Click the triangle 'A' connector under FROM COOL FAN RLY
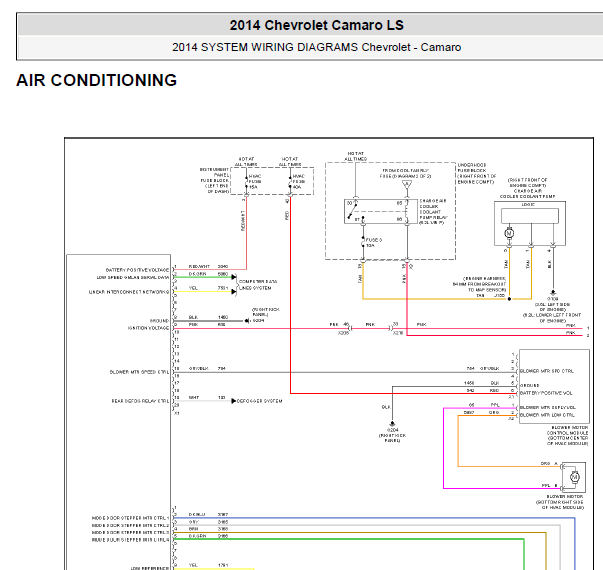This screenshot has width=603, height=570. point(407,185)
